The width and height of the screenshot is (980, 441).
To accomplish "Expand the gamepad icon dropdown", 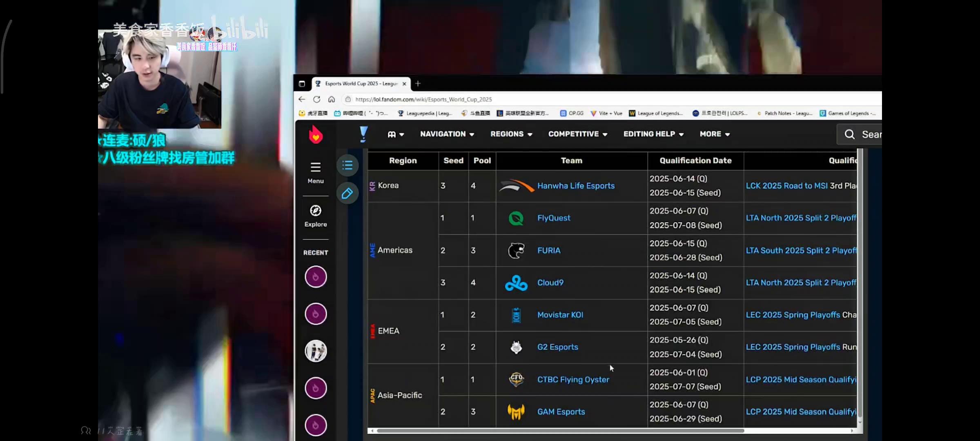I will coord(396,134).
